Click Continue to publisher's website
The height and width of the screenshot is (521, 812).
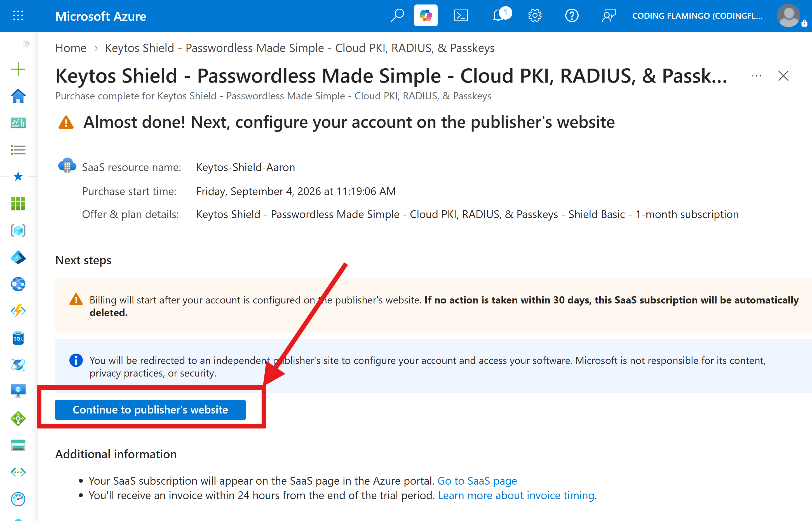(x=150, y=410)
